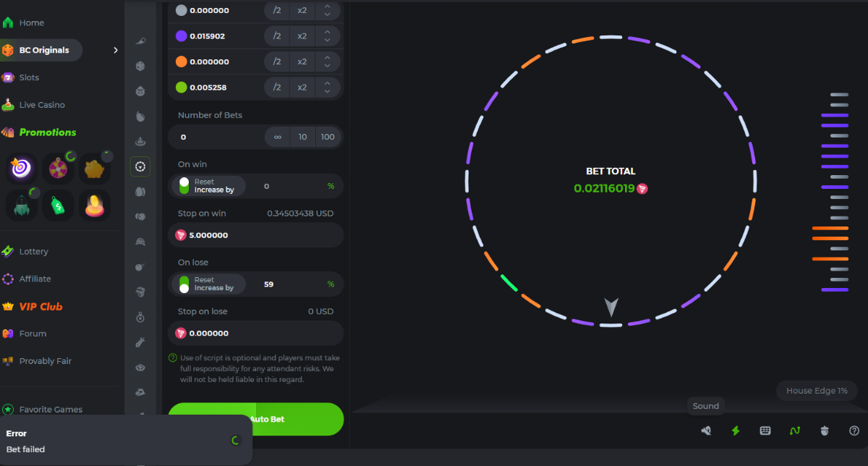The height and width of the screenshot is (466, 868).
Task: Open the help question mark icon
Action: coord(854,431)
